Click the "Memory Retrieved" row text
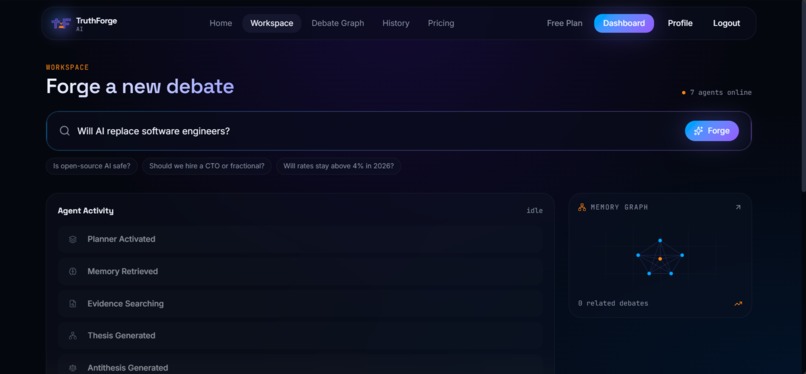 122,271
